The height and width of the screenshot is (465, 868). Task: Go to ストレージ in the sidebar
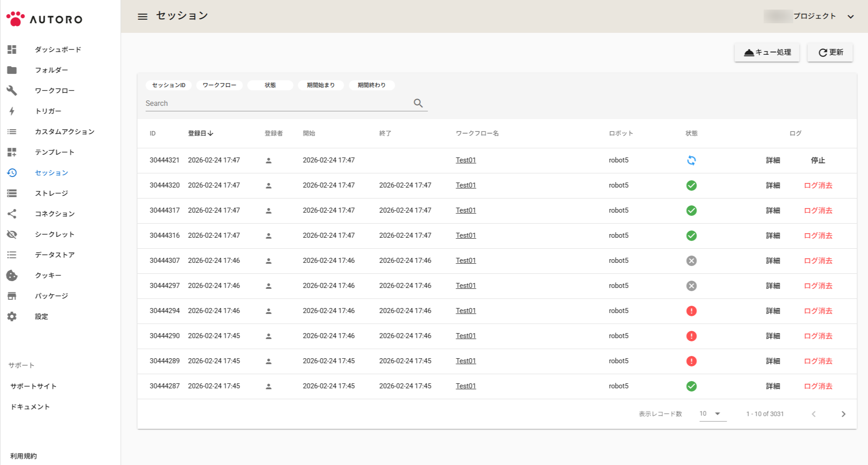coord(52,193)
